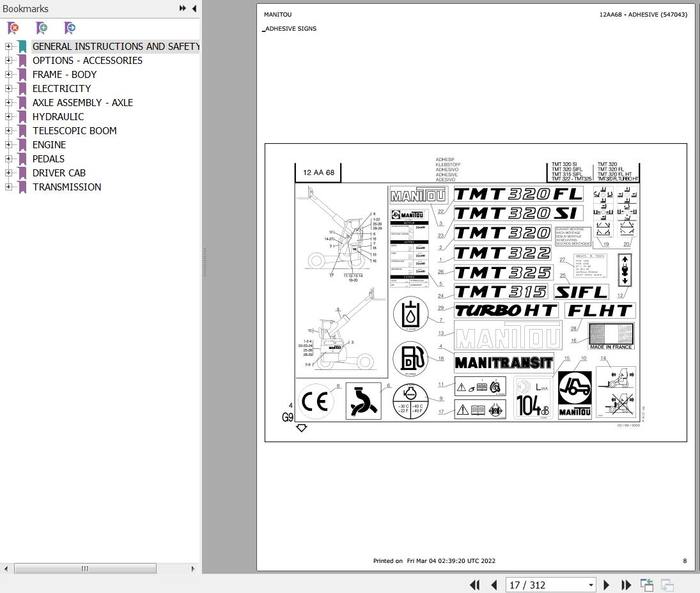Image resolution: width=700 pixels, height=593 pixels.
Task: Select the PEDALS bookmark
Action: pos(48,159)
